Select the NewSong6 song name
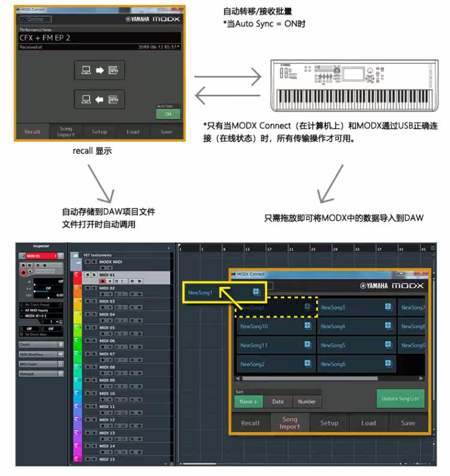The height and width of the screenshot is (476, 450). (333, 364)
